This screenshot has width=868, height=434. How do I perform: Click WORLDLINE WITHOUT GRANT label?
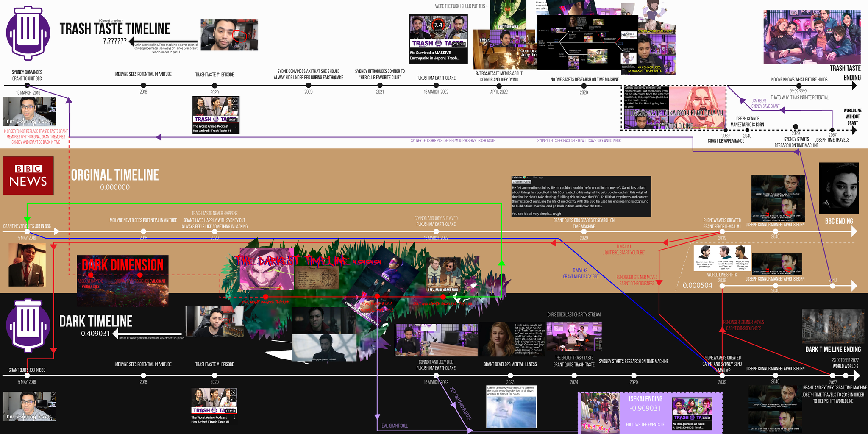[x=852, y=117]
